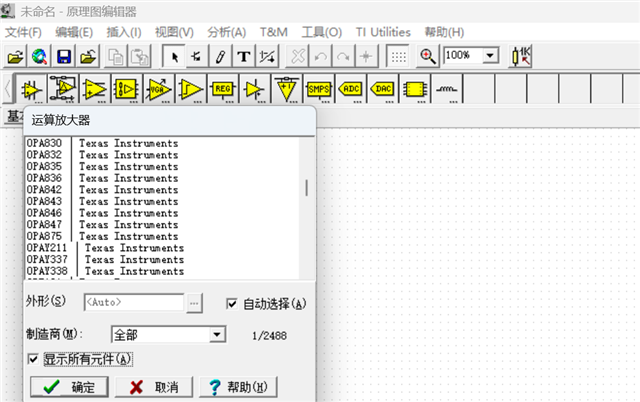
Task: Open the VGA amplifier icon
Action: [159, 89]
